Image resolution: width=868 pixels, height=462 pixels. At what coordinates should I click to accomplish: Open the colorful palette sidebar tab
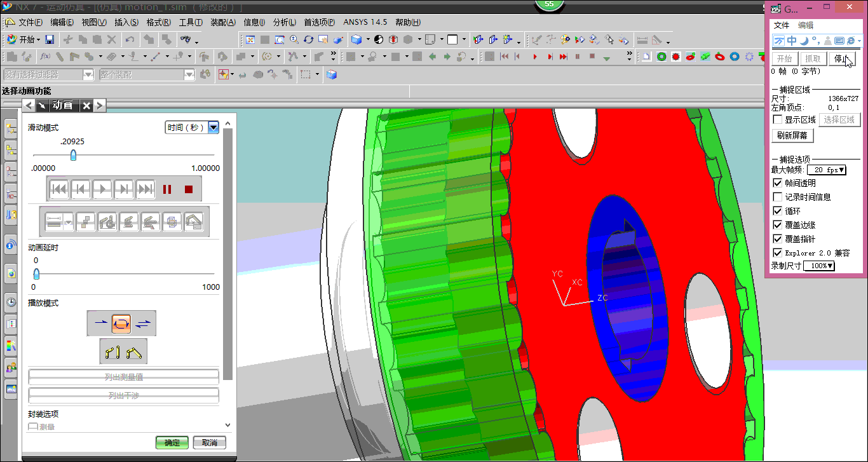pyautogui.click(x=11, y=346)
